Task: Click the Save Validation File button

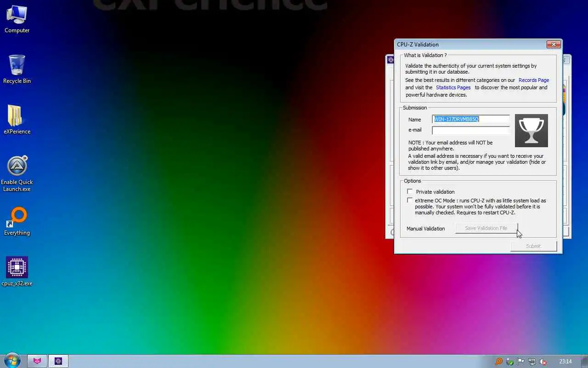Action: point(486,228)
